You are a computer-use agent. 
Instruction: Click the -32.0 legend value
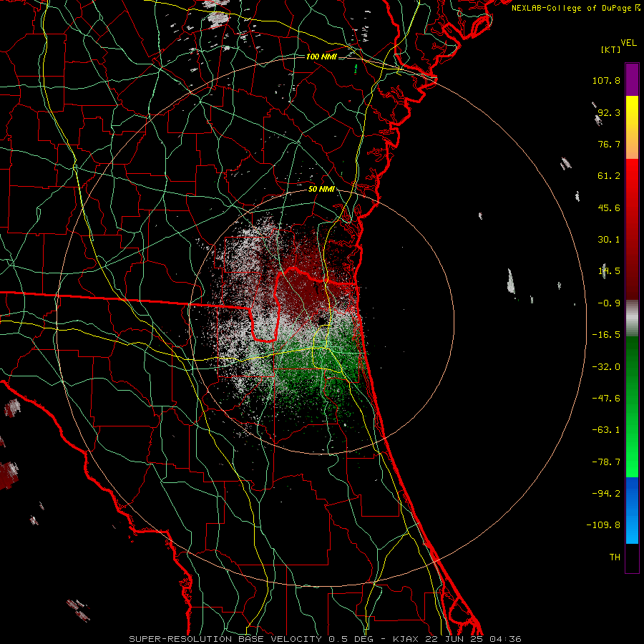click(606, 367)
